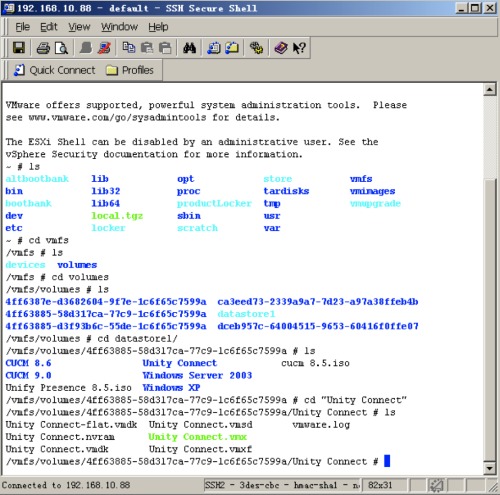Screen dimensions: 500x495
Task: Click the status bar connection indicator icon
Action: tap(436, 485)
